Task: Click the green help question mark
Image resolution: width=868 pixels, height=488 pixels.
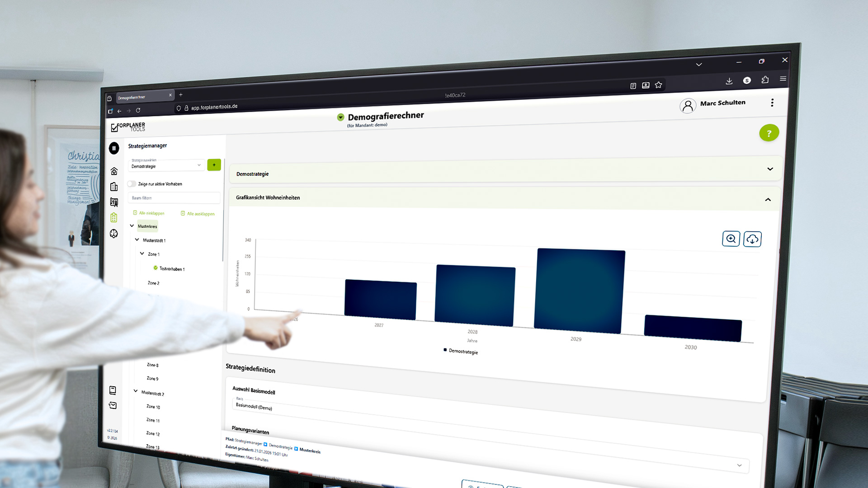Action: 769,133
